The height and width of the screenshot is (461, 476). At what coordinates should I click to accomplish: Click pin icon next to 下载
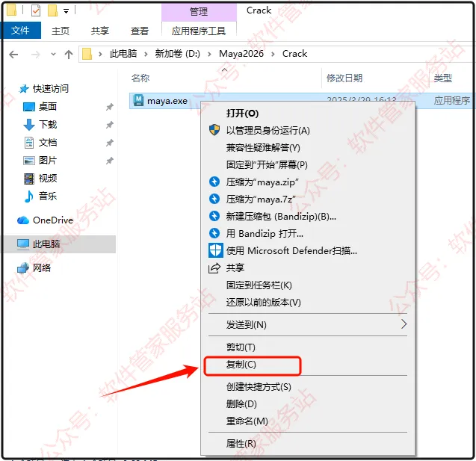[x=110, y=125]
